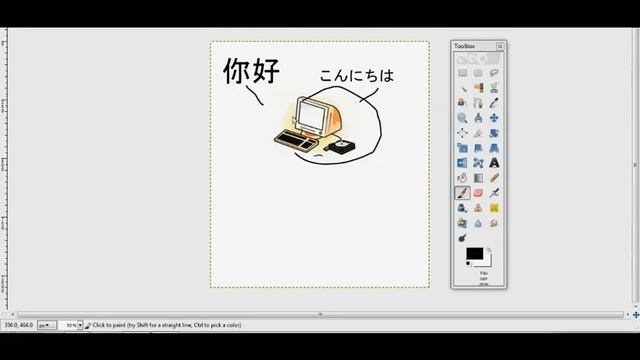Screen dimensions: 640x360
Task: Select the Perspective Clone tool
Action: click(x=462, y=223)
